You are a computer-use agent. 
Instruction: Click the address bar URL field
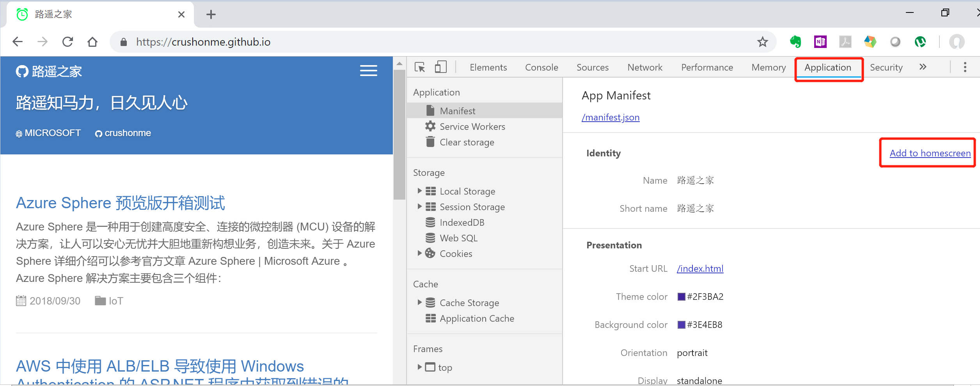point(443,42)
